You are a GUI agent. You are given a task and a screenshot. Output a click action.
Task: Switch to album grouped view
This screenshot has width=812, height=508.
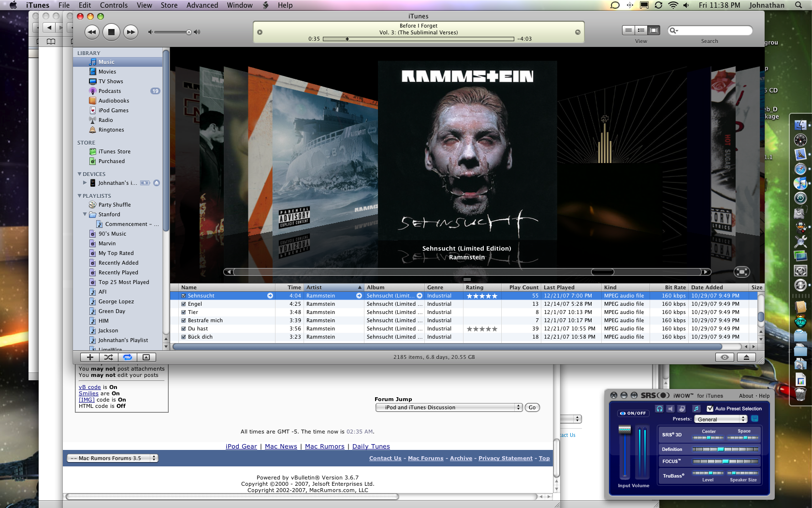tap(641, 30)
